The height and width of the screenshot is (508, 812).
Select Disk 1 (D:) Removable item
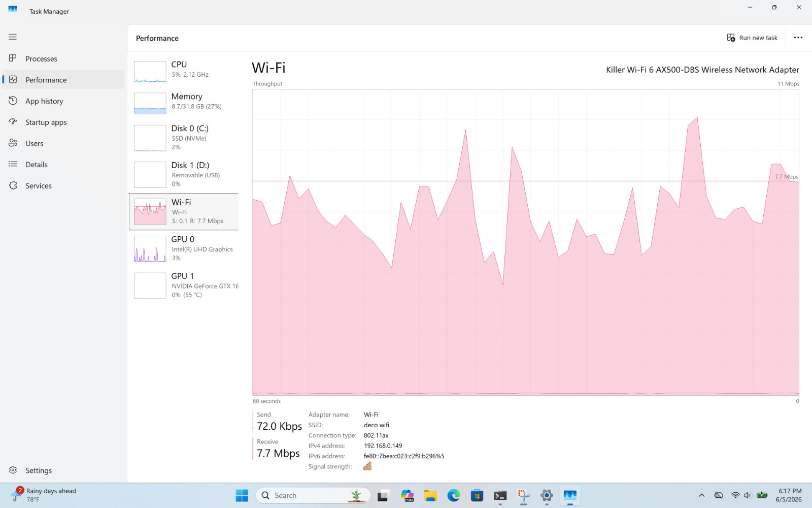(184, 174)
